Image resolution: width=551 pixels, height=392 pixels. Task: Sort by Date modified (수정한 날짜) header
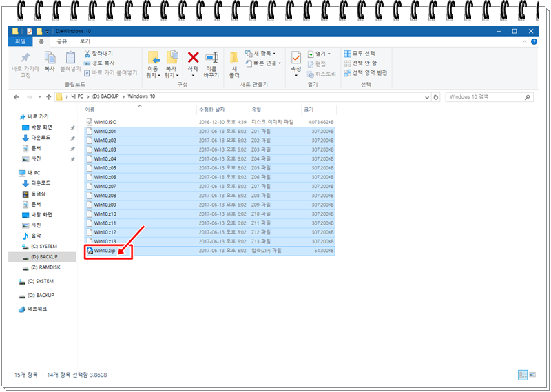(222, 110)
